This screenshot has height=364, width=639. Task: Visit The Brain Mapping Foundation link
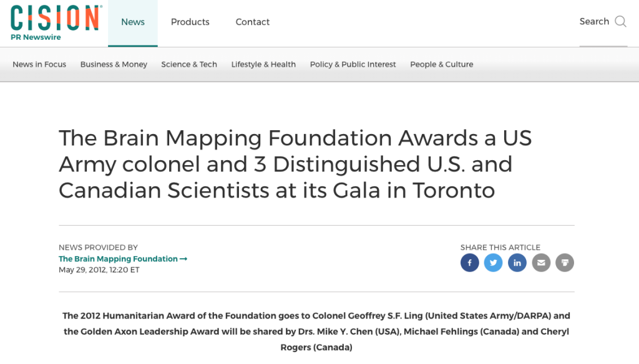118,259
